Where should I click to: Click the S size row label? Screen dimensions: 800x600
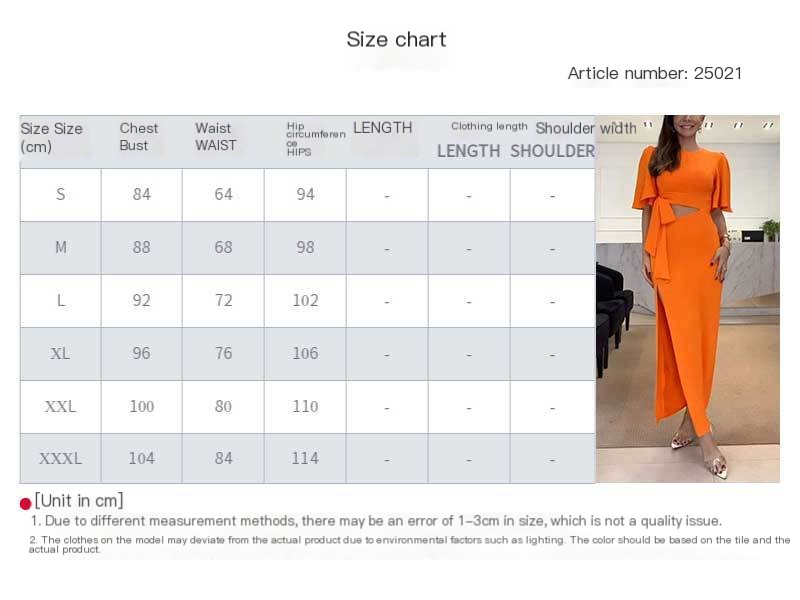click(61, 194)
